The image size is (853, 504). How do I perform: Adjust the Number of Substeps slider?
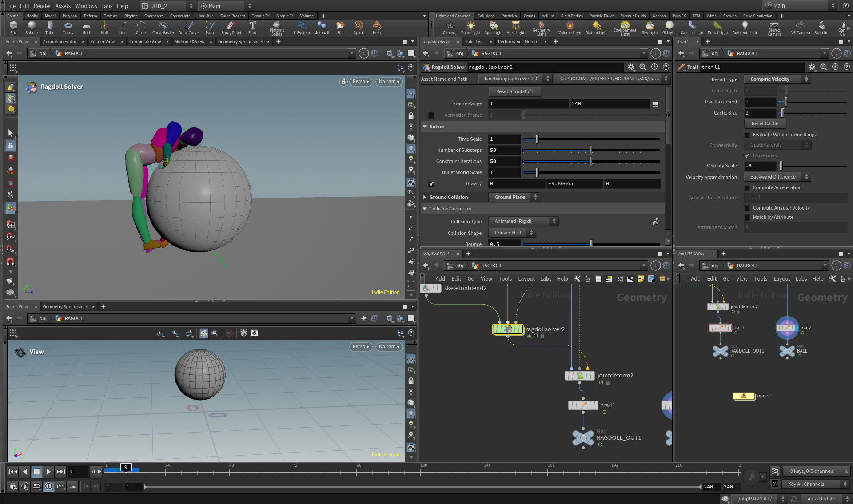pos(592,150)
